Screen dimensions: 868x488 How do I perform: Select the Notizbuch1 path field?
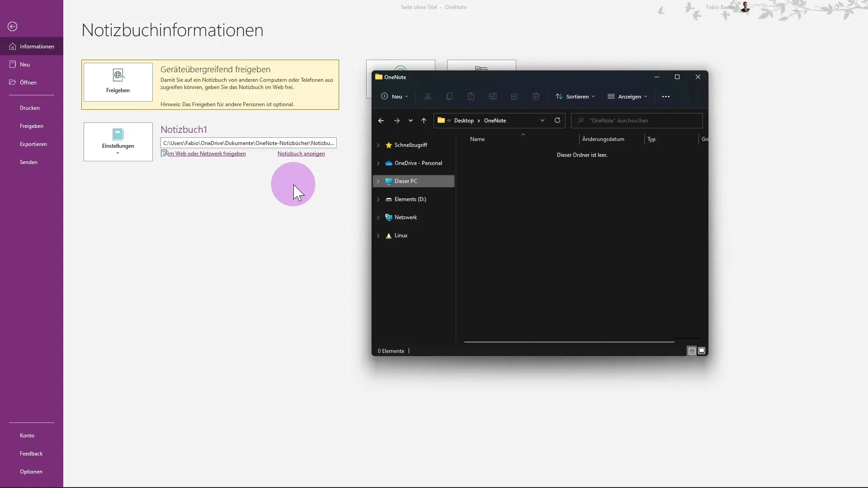tap(249, 143)
